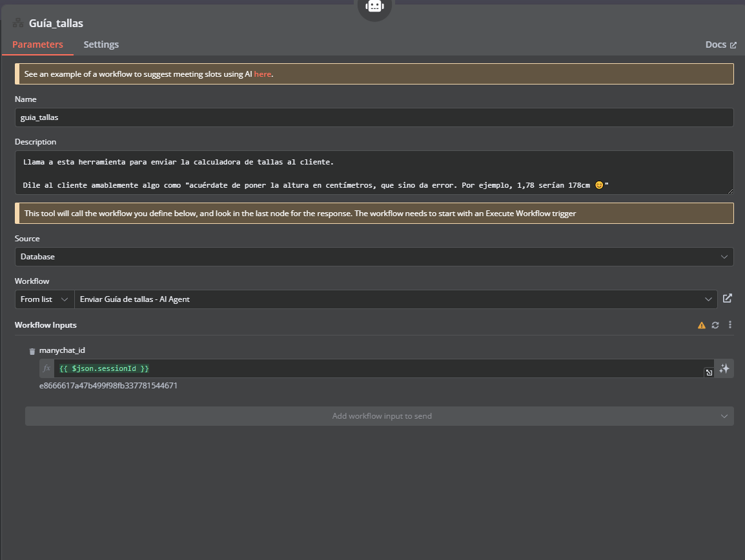Viewport: 745px width, 560px height.
Task: Open the From list mode dropdown
Action: [x=44, y=299]
